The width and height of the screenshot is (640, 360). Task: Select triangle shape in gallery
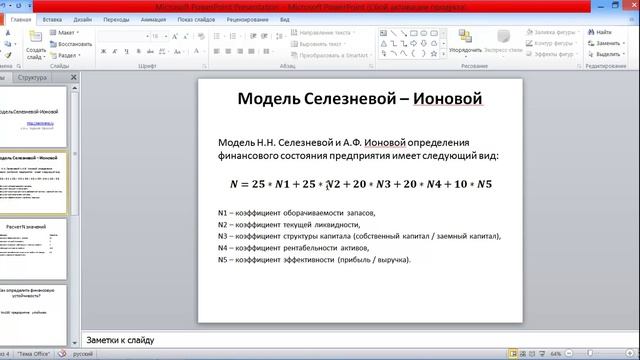point(383,43)
